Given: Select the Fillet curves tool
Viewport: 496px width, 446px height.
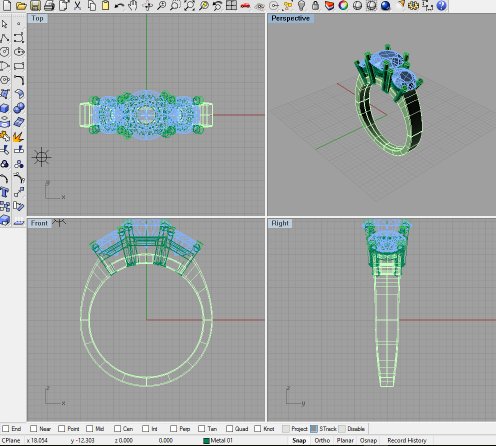Looking at the screenshot, I should (19, 80).
